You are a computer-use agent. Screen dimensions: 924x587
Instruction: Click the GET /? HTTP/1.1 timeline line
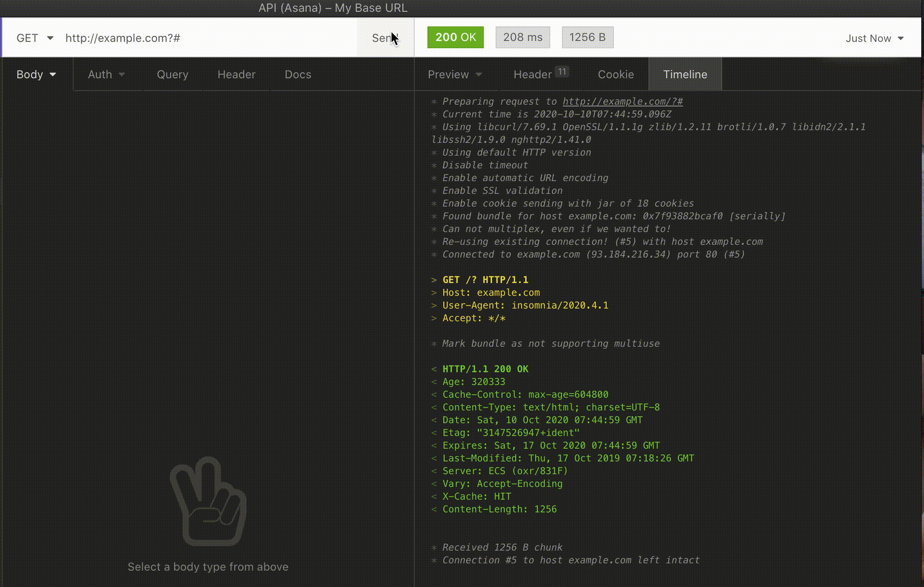click(x=485, y=280)
